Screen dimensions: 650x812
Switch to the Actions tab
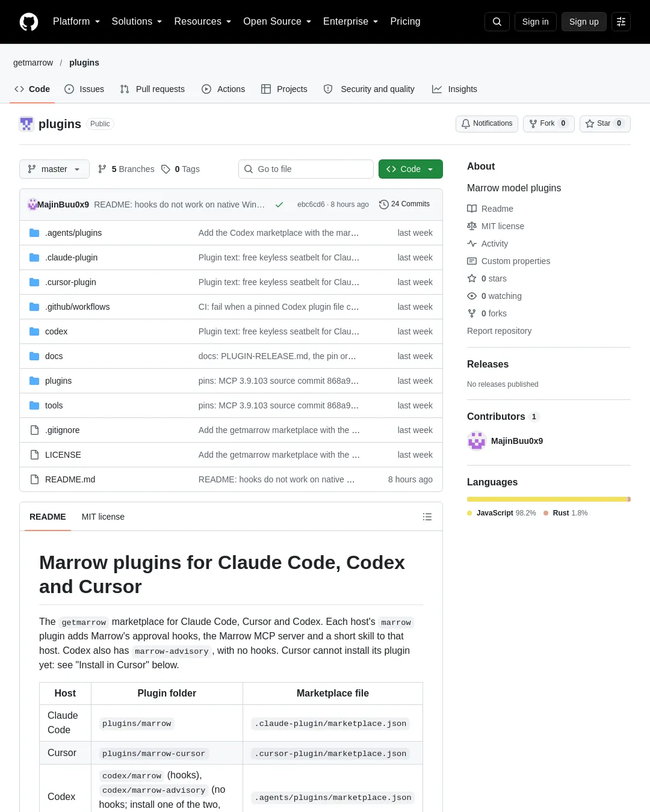point(223,89)
